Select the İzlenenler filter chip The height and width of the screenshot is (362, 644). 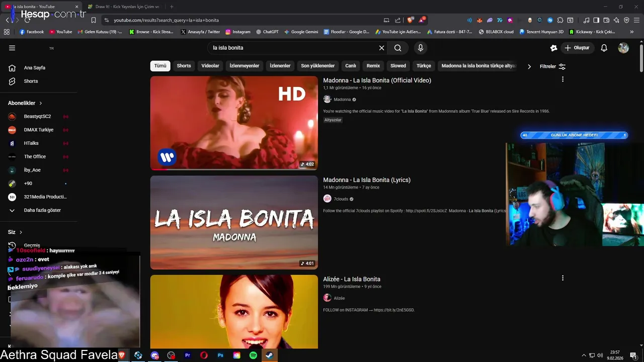pos(280,66)
